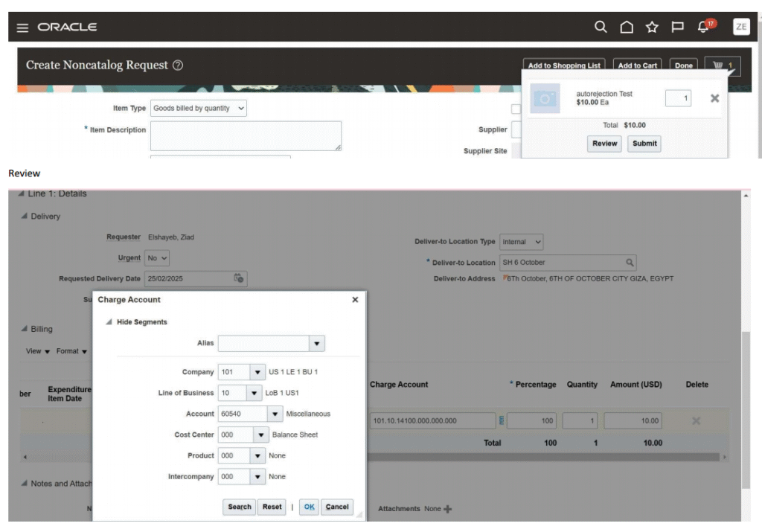Open the Alias dropdown arrow
Viewport: 762px width, 532px height.
coord(316,344)
